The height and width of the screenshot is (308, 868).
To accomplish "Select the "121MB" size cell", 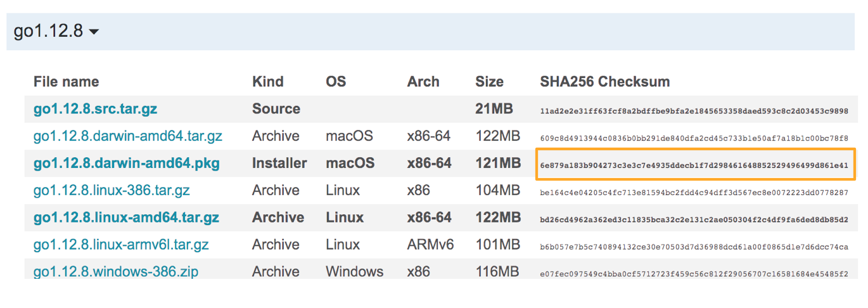I will click(498, 164).
